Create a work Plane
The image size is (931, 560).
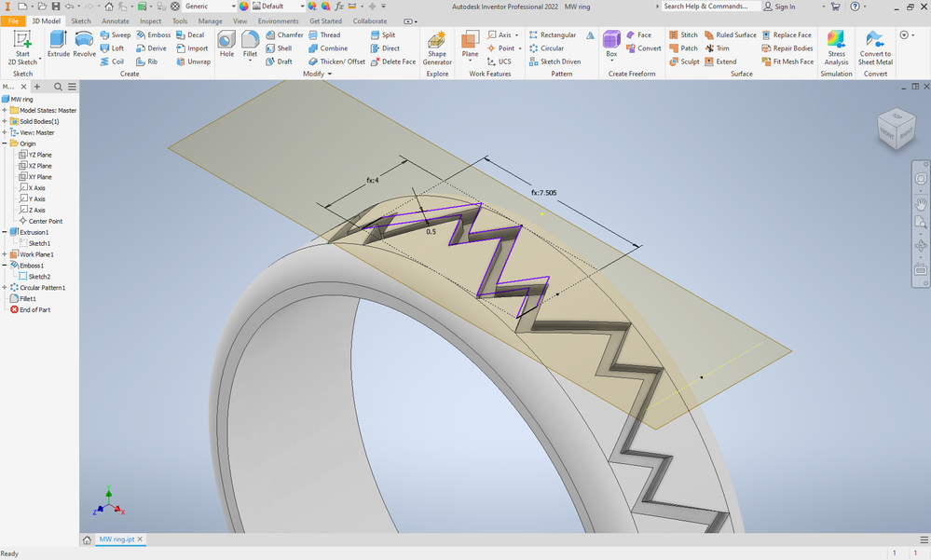pos(471,45)
